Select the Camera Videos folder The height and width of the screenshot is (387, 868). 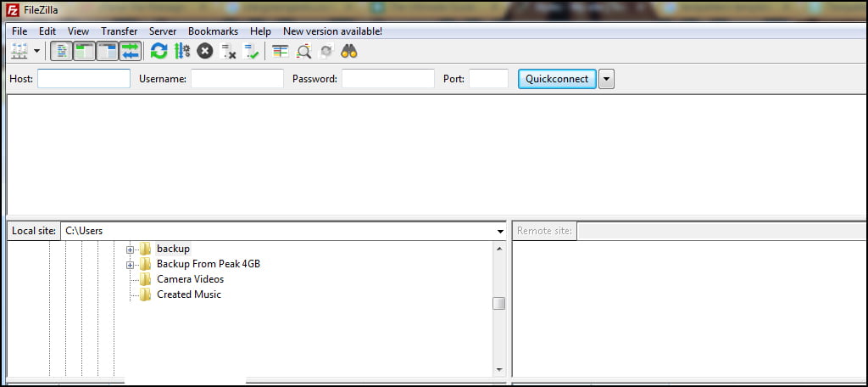191,279
